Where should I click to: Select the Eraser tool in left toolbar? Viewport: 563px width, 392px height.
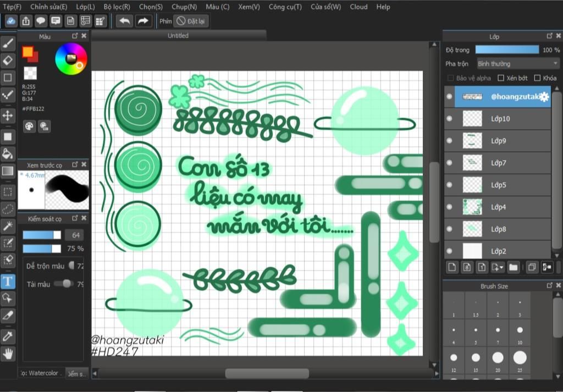click(x=8, y=60)
